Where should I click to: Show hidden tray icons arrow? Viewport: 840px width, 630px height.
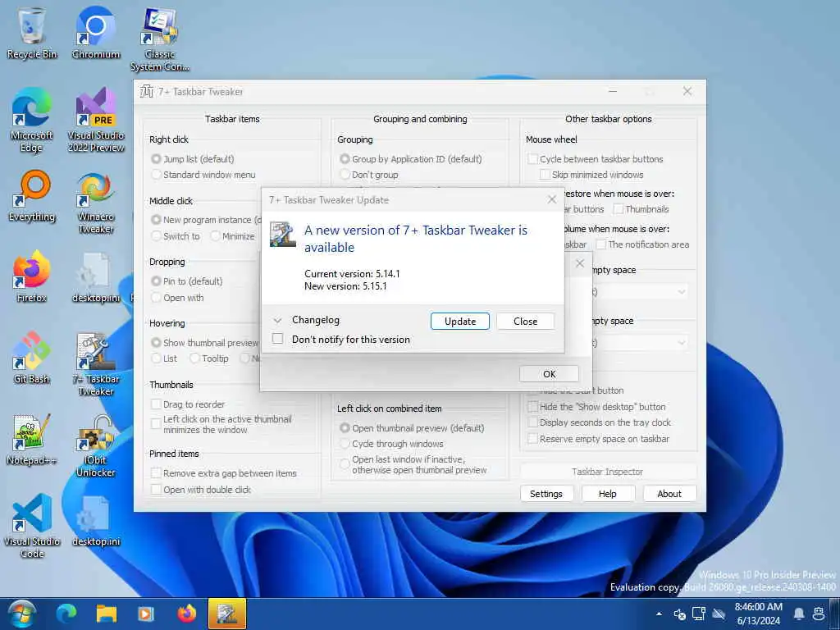point(659,614)
